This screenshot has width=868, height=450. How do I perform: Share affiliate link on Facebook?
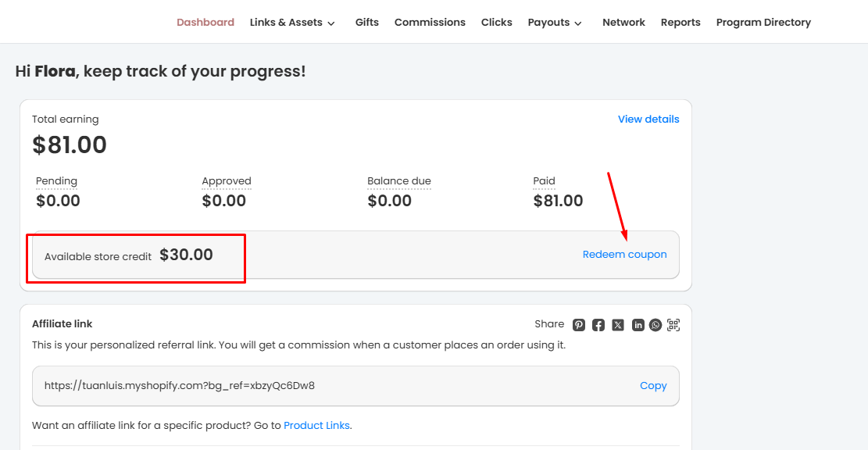(x=598, y=325)
